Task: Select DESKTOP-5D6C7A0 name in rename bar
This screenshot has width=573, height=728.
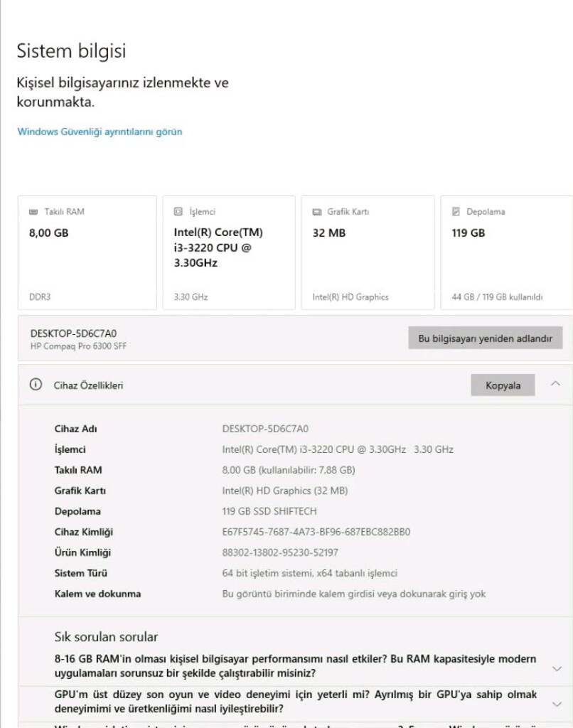Action: pyautogui.click(x=73, y=333)
